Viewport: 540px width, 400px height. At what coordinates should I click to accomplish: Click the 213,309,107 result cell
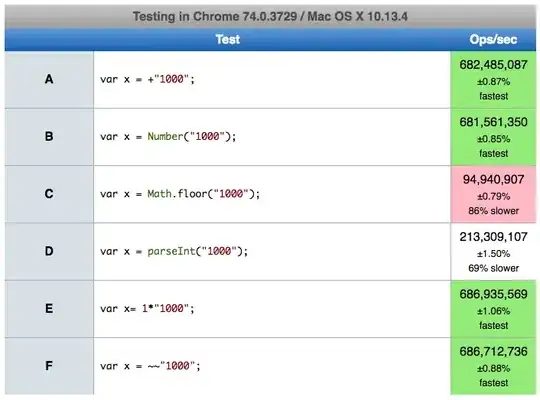493,252
